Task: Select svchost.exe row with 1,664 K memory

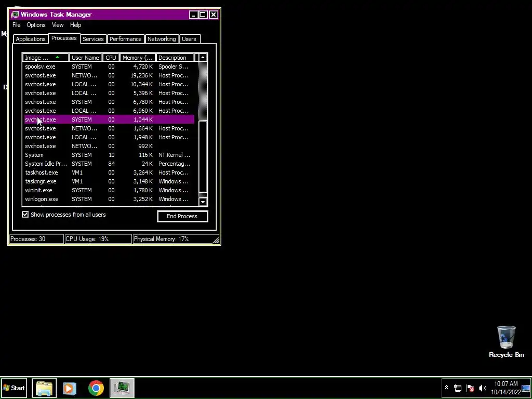Action: 109,128
